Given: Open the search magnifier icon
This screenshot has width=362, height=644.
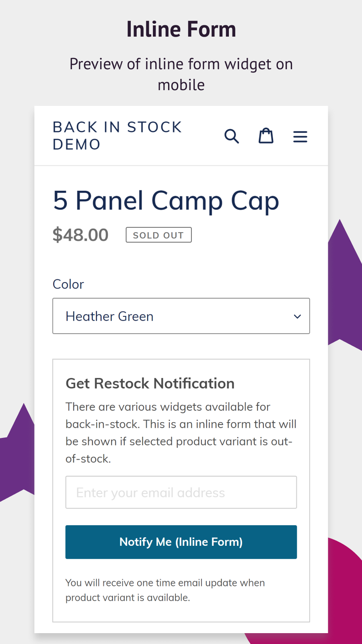Looking at the screenshot, I should pyautogui.click(x=232, y=136).
